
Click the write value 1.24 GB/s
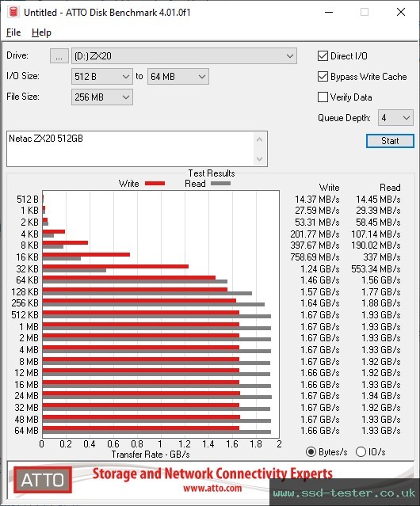click(320, 268)
